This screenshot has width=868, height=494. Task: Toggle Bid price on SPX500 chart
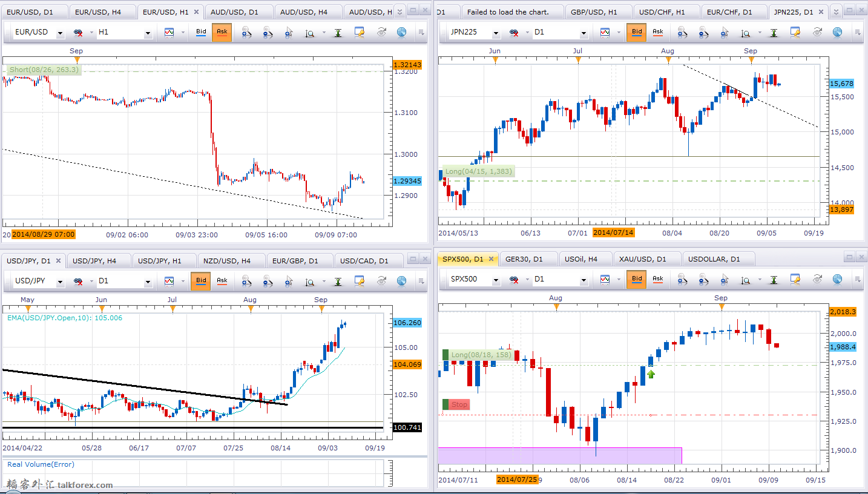click(x=637, y=279)
